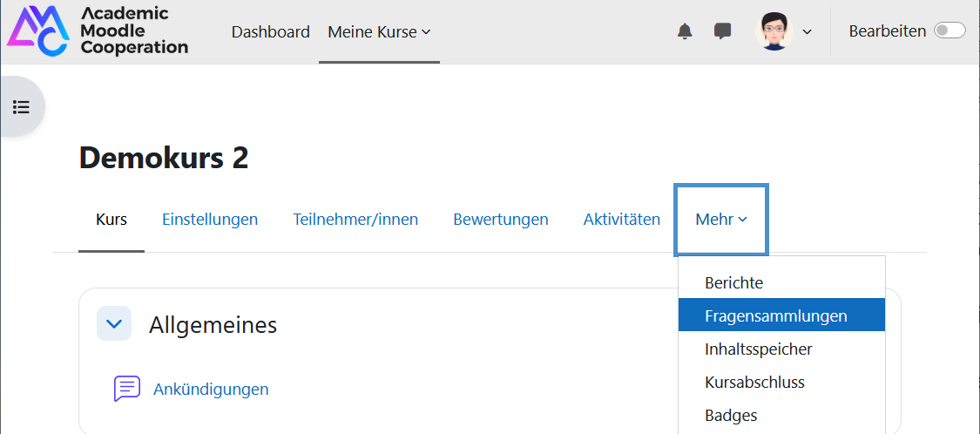
Task: Click the Ankündigungen forum icon
Action: tap(127, 389)
